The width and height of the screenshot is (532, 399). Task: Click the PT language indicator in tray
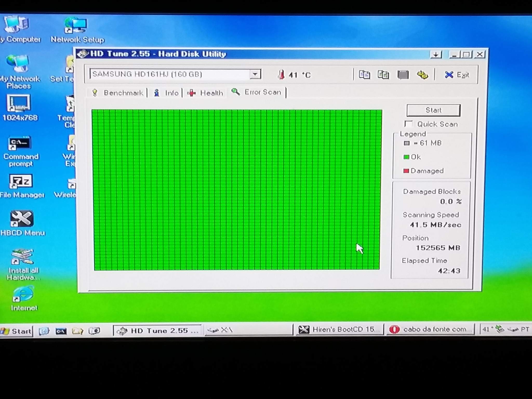(x=525, y=329)
